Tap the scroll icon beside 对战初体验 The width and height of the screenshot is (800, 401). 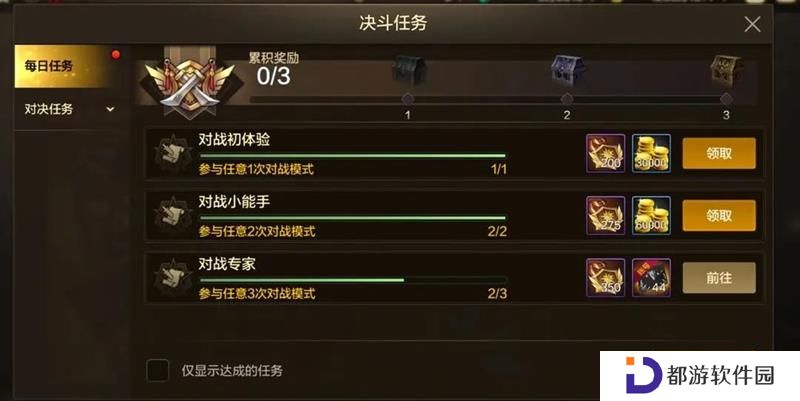172,154
